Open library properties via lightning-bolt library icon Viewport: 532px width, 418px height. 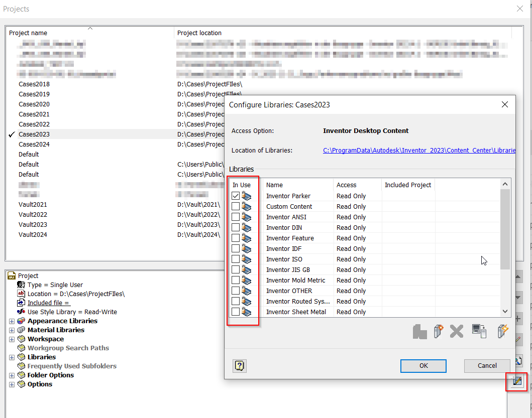[503, 331]
